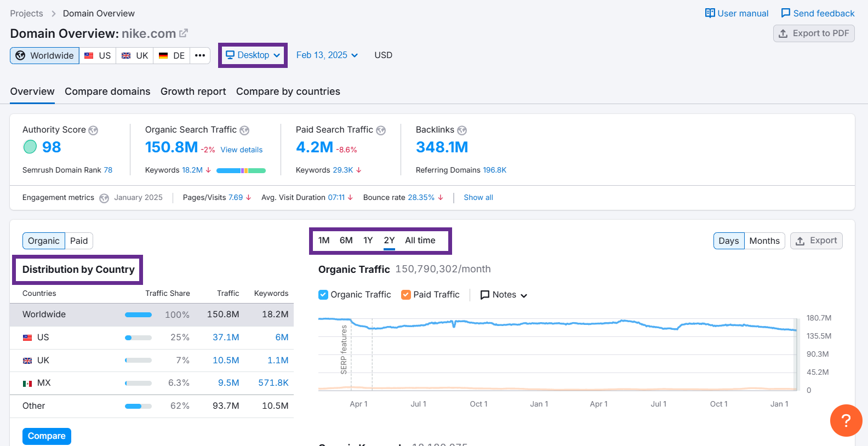Open the Overview tab
This screenshot has width=868, height=446.
pos(32,92)
